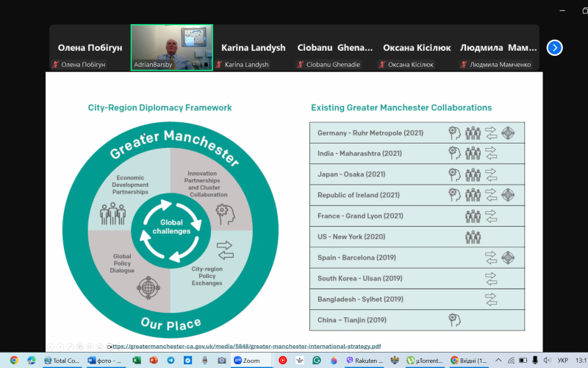Click the exchange arrows in the Bangladesh row
The height and width of the screenshot is (368, 588).
[x=491, y=300]
